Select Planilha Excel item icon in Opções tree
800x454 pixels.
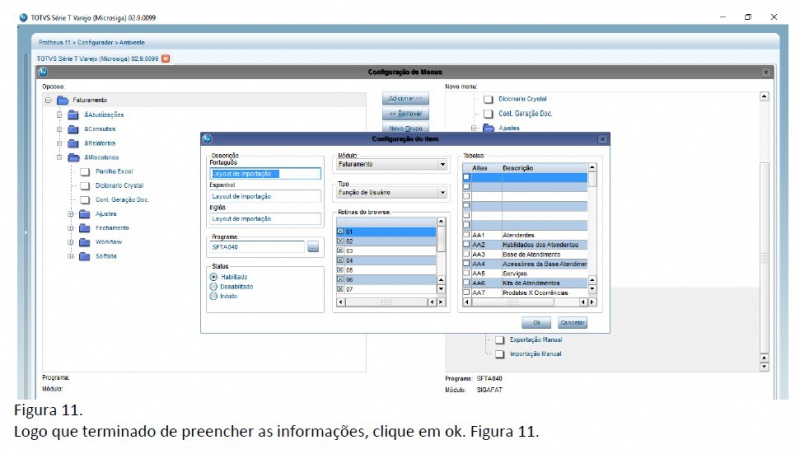85,172
